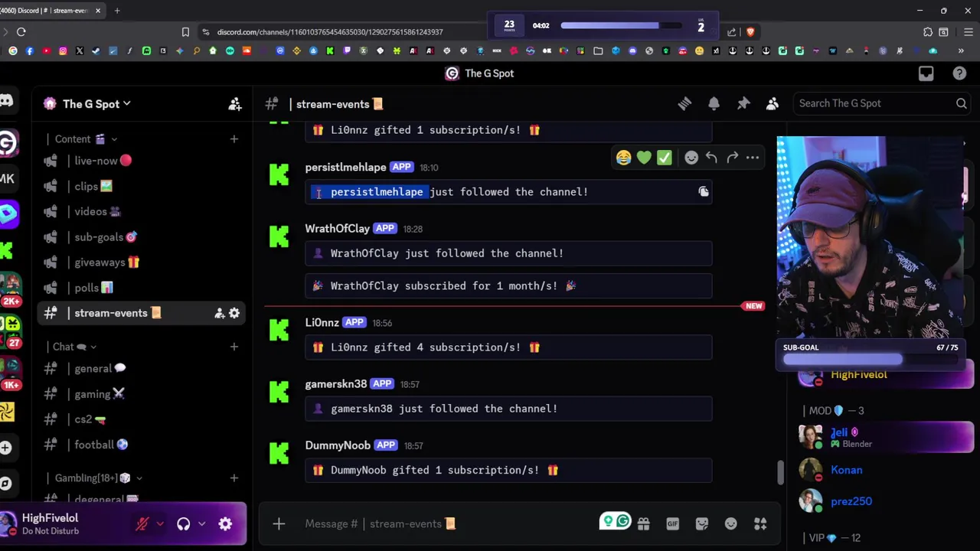Edit stream-events channel settings gear

click(234, 313)
